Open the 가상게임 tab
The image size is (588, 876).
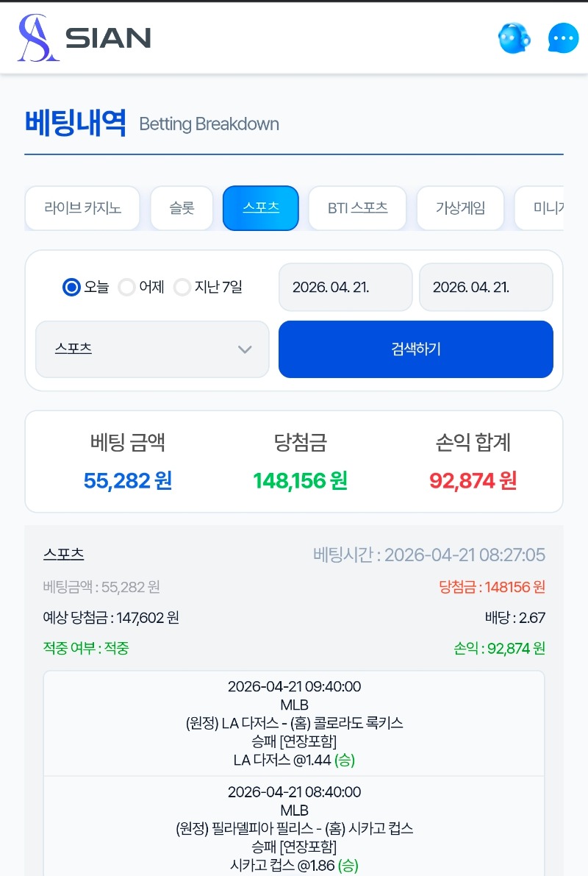click(x=460, y=208)
